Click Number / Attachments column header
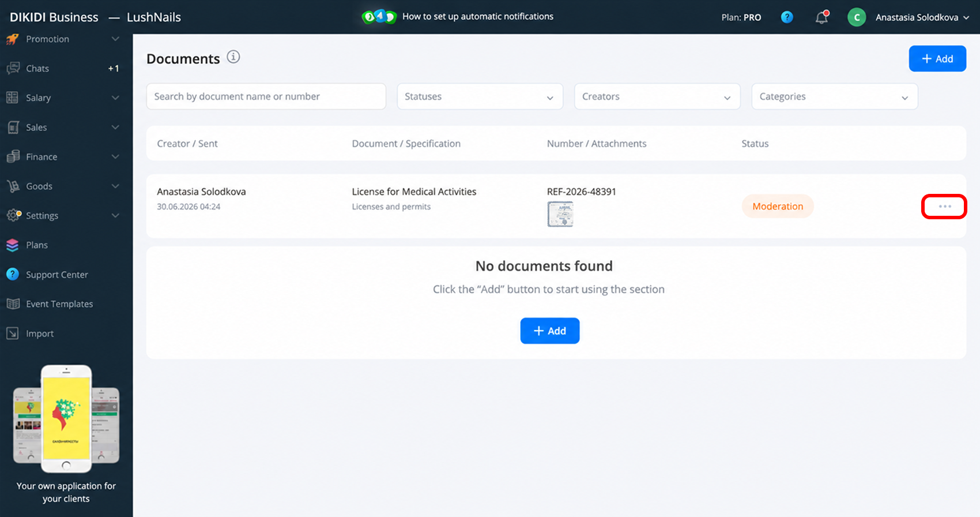 click(597, 144)
